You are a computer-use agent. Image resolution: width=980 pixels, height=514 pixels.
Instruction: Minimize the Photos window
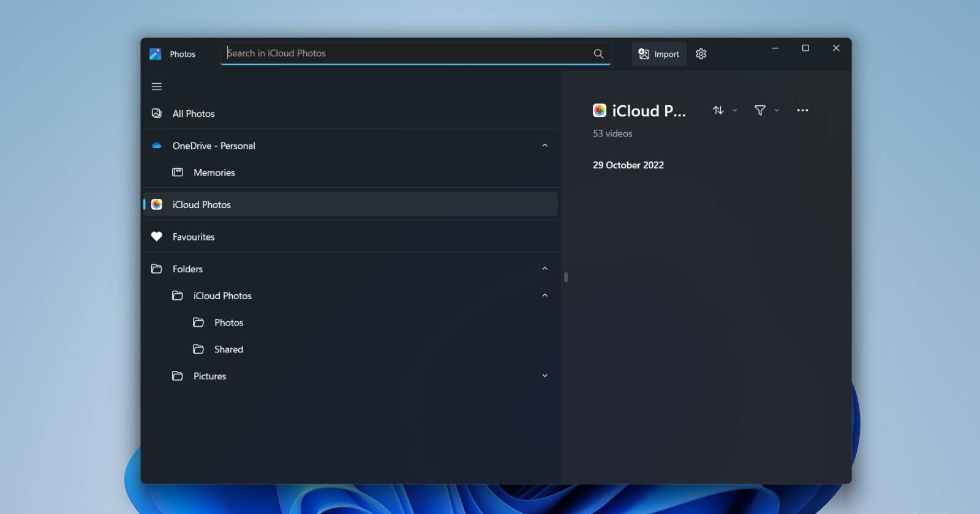[x=775, y=48]
